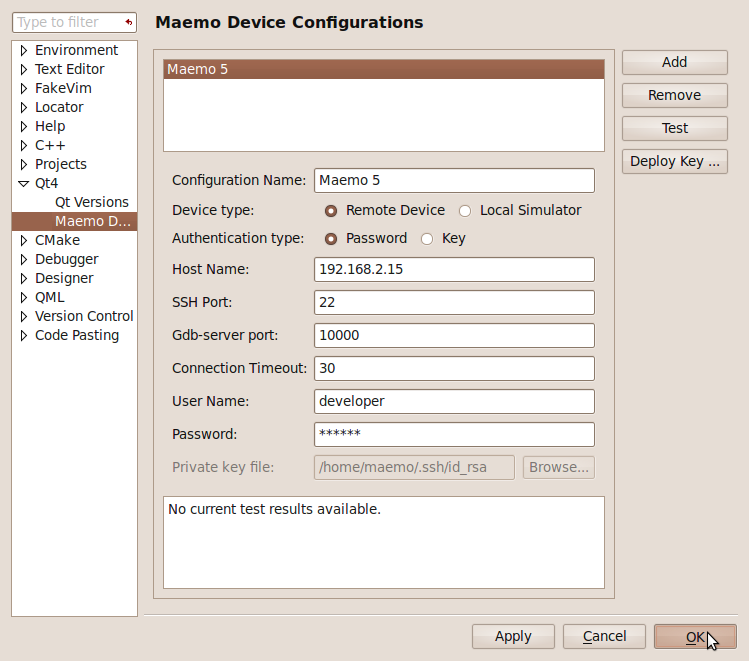Select Maemo 5 in configurations list
Screen dimensions: 749x661
pyautogui.click(x=383, y=69)
